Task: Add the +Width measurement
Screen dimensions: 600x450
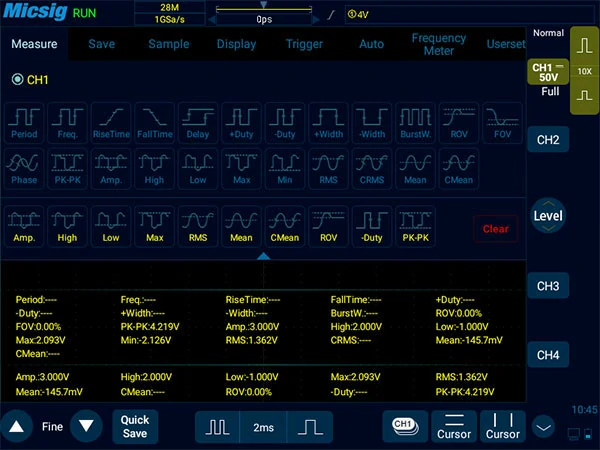Action: coord(328,123)
